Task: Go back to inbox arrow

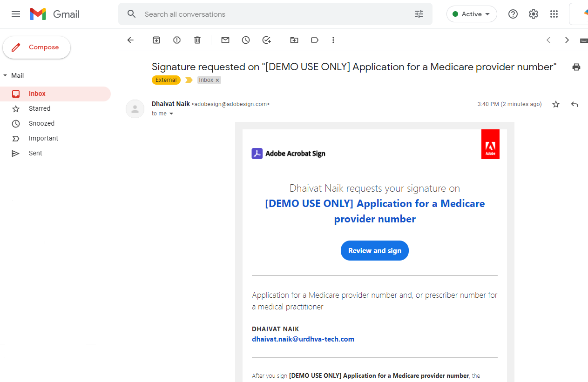Action: point(130,40)
